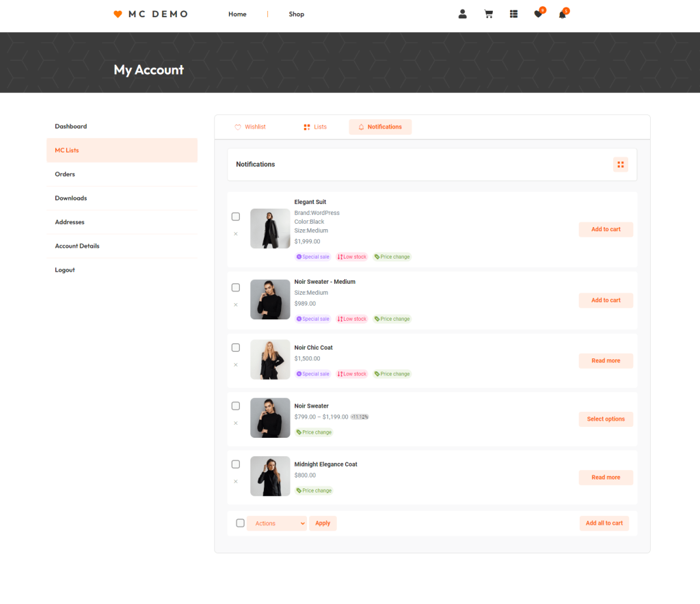
Task: Open the Noir Chic Coat product title
Action: pyautogui.click(x=313, y=347)
